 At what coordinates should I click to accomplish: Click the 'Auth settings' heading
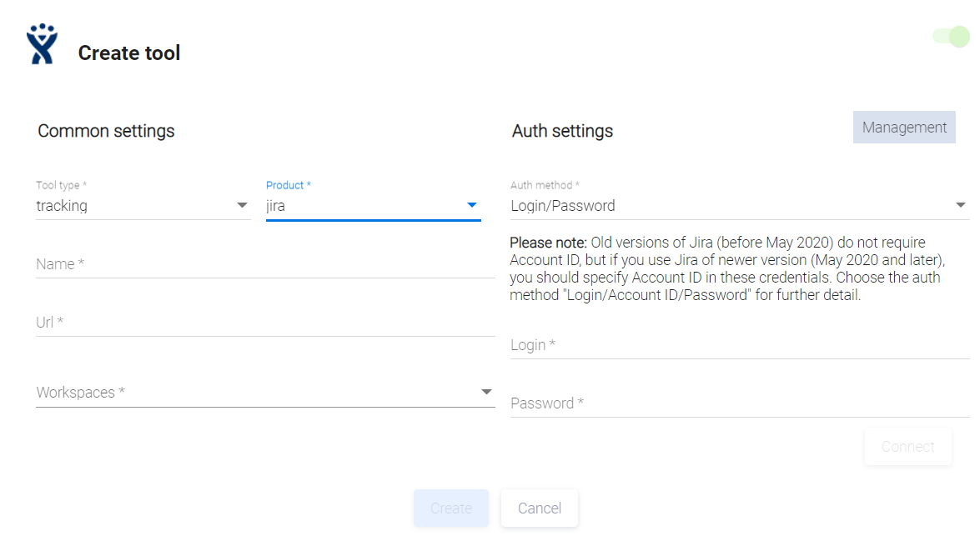click(562, 131)
